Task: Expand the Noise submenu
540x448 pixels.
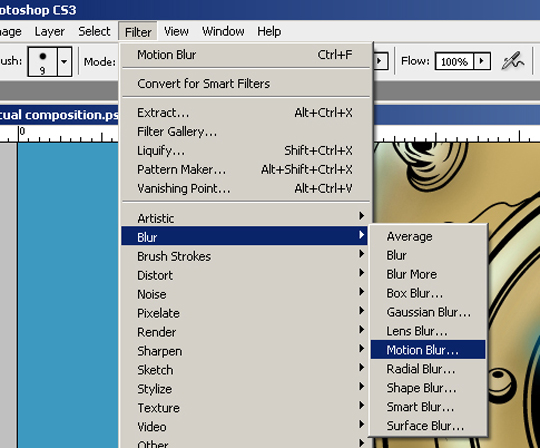Action: click(x=246, y=294)
